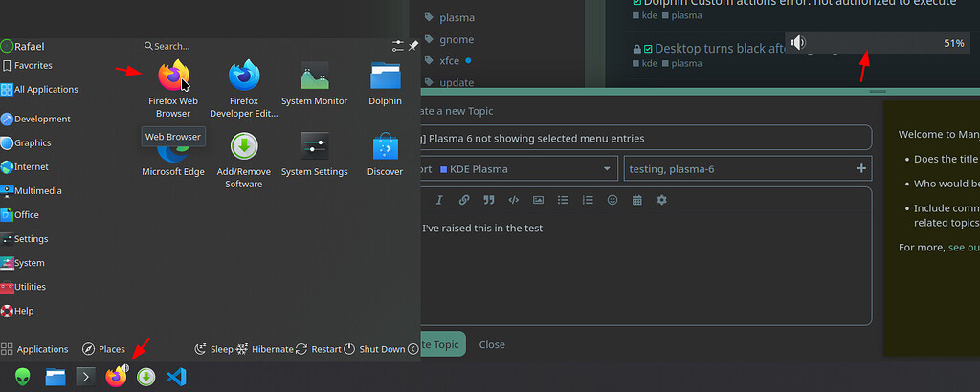Open the launcher configure sliders icon
980x392 pixels.
[x=398, y=45]
